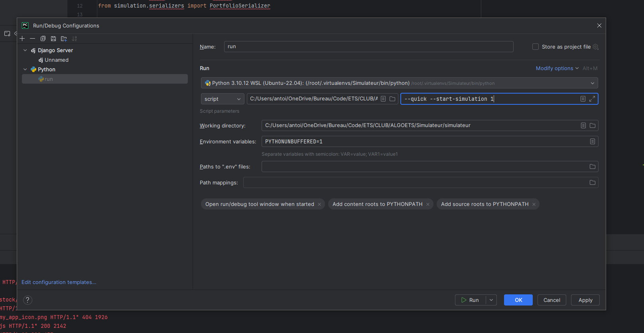Click the 'Run' section heading
This screenshot has height=333, width=644.
pos(205,68)
